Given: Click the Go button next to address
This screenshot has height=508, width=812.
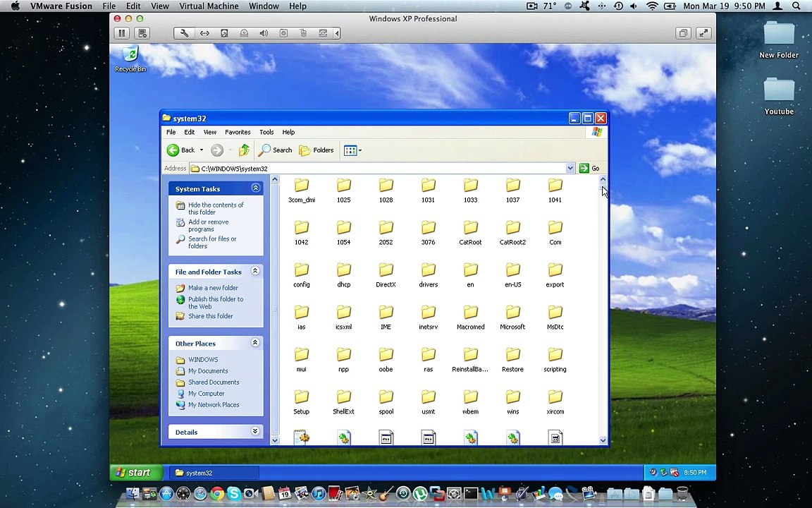Looking at the screenshot, I should pyautogui.click(x=589, y=168).
